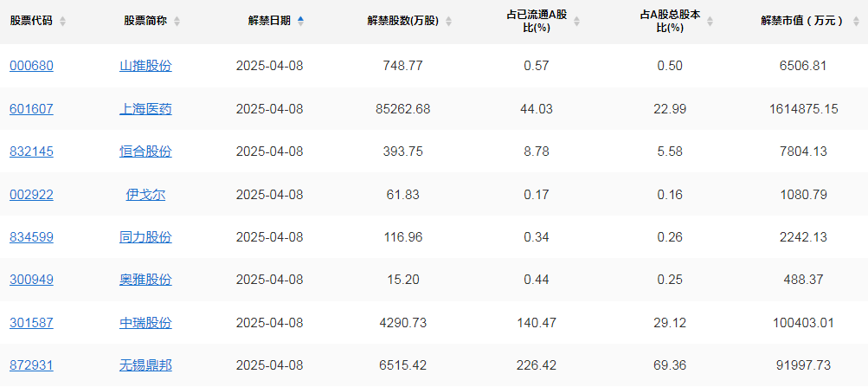Select 伊戈尔 unlock shares value 61.83
868x387 pixels.
(402, 195)
